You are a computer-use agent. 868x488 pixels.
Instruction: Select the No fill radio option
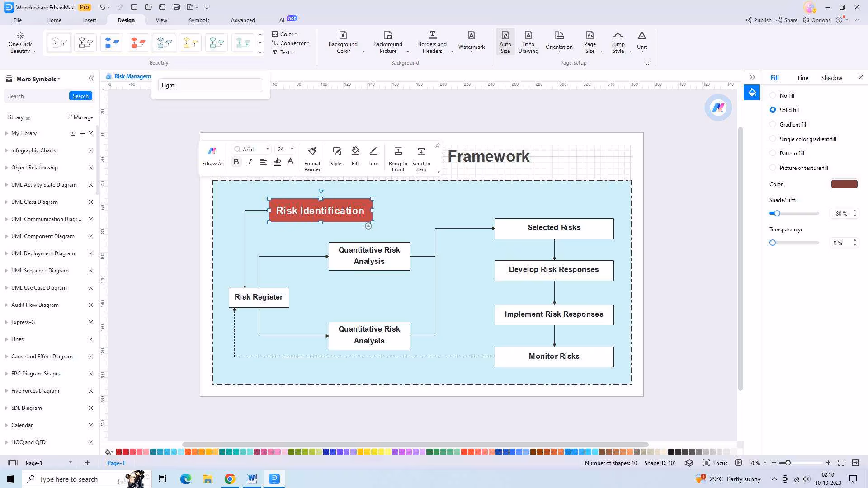[773, 95]
